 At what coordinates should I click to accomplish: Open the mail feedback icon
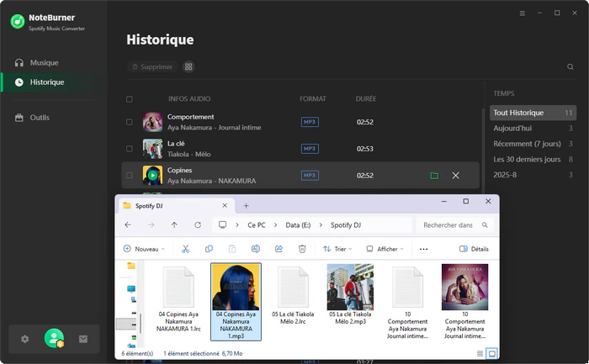click(83, 339)
